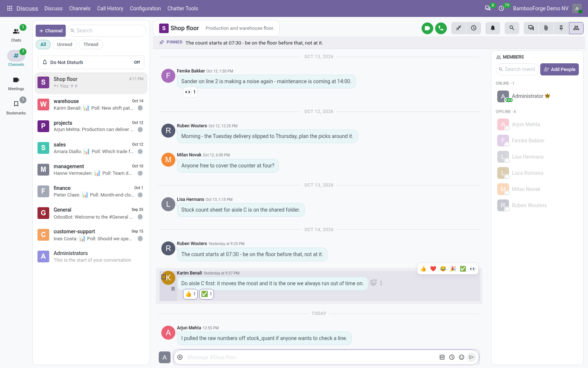Go to Chats in sidebar
Image resolution: width=588 pixels, height=368 pixels.
(x=16, y=35)
